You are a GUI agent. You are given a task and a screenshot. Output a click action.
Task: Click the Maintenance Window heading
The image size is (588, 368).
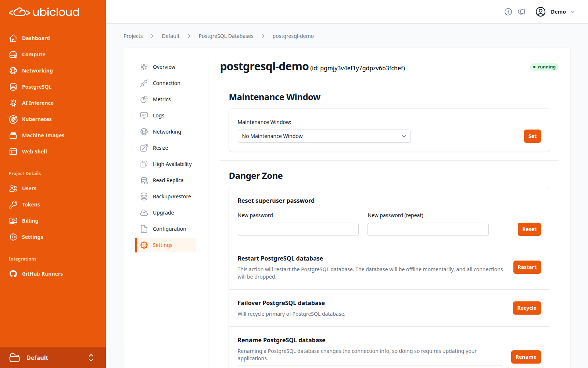click(275, 97)
